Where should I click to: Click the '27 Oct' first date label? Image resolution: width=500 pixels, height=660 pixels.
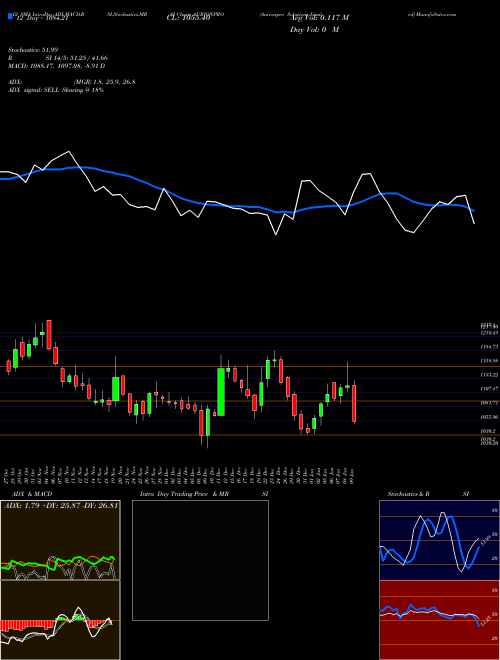tap(8, 476)
